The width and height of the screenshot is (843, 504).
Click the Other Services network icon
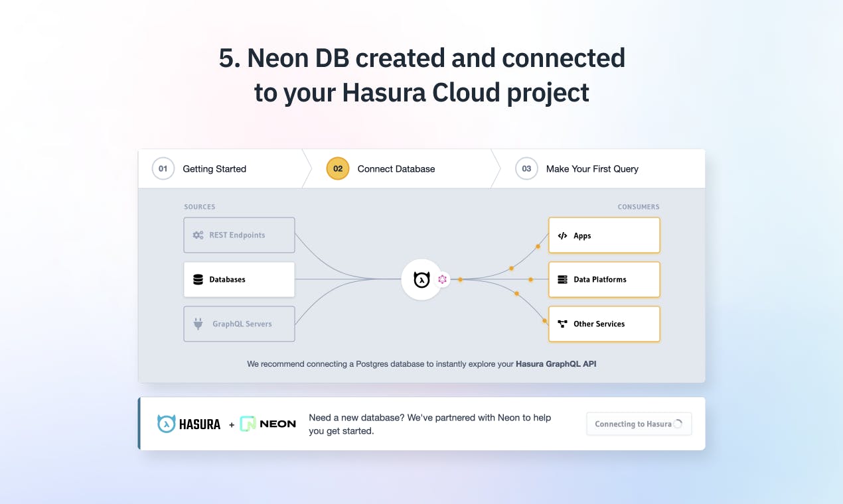click(562, 324)
